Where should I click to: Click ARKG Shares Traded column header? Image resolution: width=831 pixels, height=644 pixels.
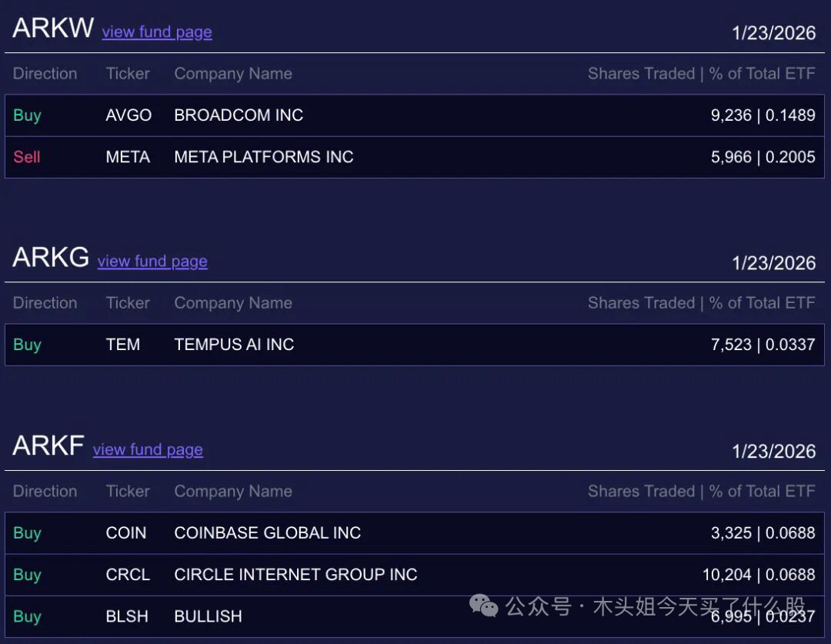(641, 303)
